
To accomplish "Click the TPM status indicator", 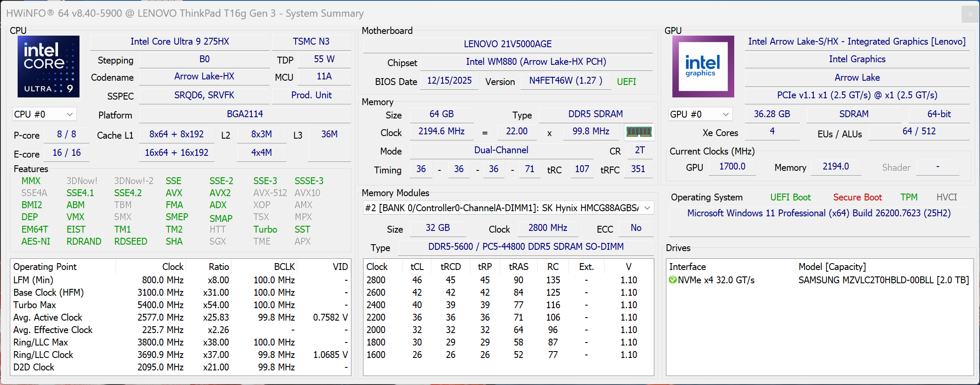I will click(x=909, y=197).
